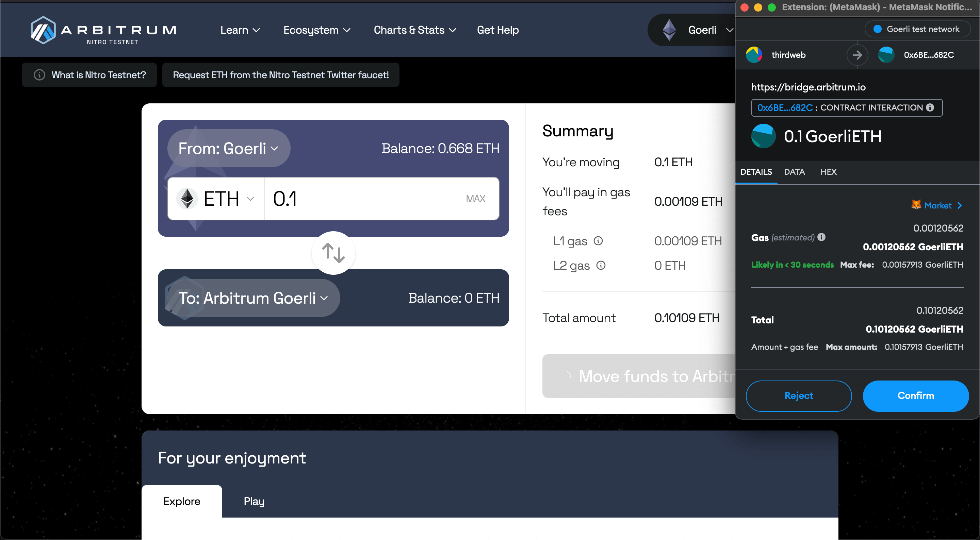Click the L2 gas info icon

[x=601, y=265]
